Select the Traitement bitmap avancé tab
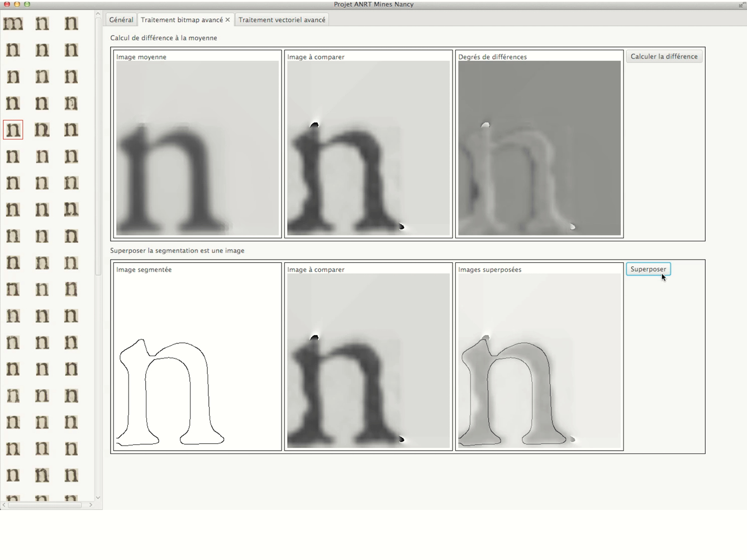The image size is (747, 560). click(182, 20)
